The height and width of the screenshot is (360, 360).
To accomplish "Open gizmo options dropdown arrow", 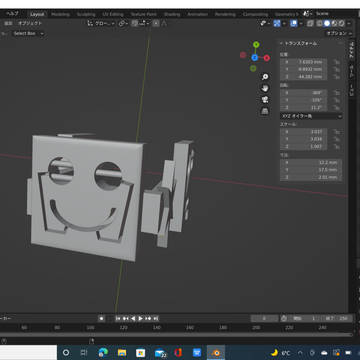I will pyautogui.click(x=284, y=23).
